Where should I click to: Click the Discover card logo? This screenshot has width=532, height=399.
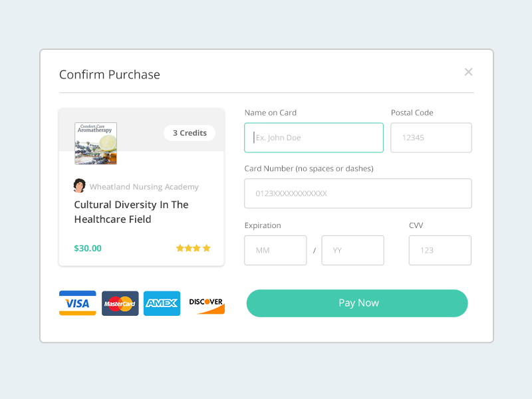pyautogui.click(x=206, y=303)
